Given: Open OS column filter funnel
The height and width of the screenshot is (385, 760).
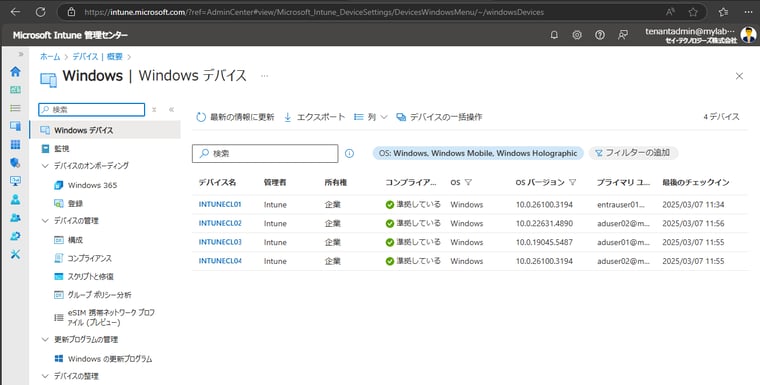Looking at the screenshot, I should pyautogui.click(x=468, y=183).
